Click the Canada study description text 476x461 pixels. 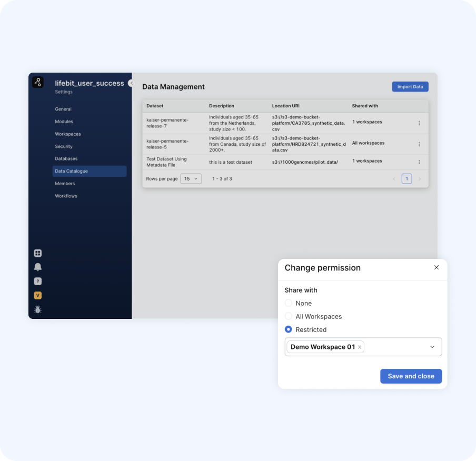237,144
